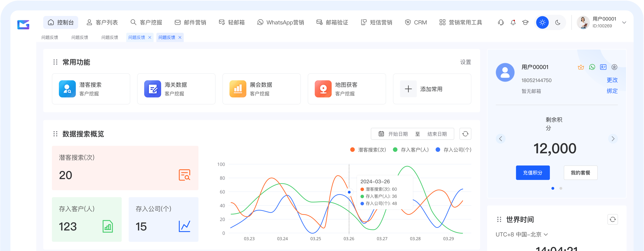Open the CRM menu
This screenshot has height=251, width=644.
415,23
